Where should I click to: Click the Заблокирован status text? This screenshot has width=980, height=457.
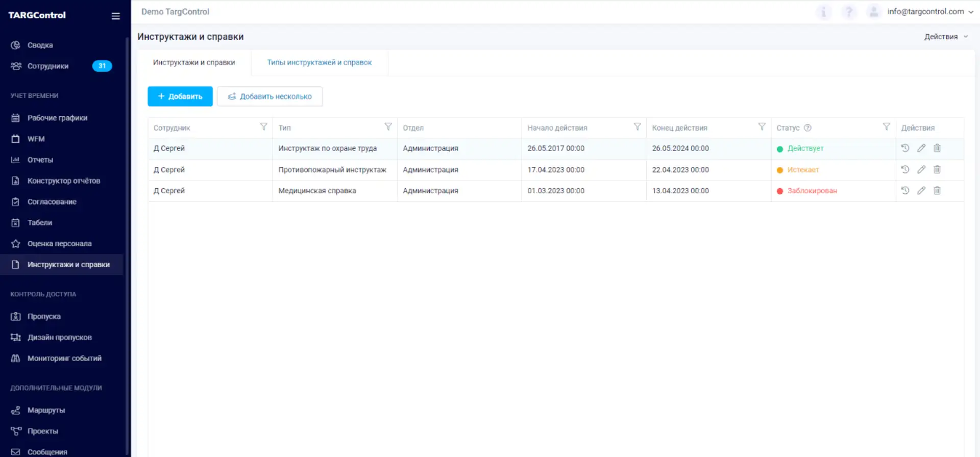(812, 191)
